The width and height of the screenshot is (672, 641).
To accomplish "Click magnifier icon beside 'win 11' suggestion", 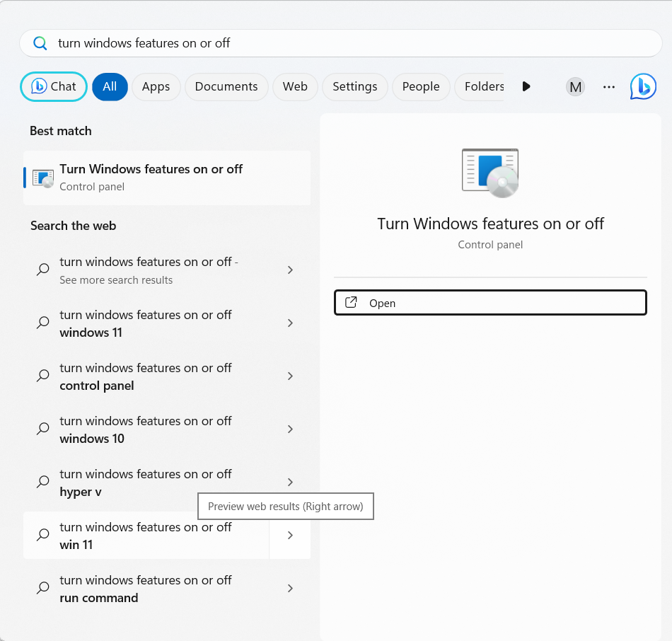I will [x=43, y=535].
